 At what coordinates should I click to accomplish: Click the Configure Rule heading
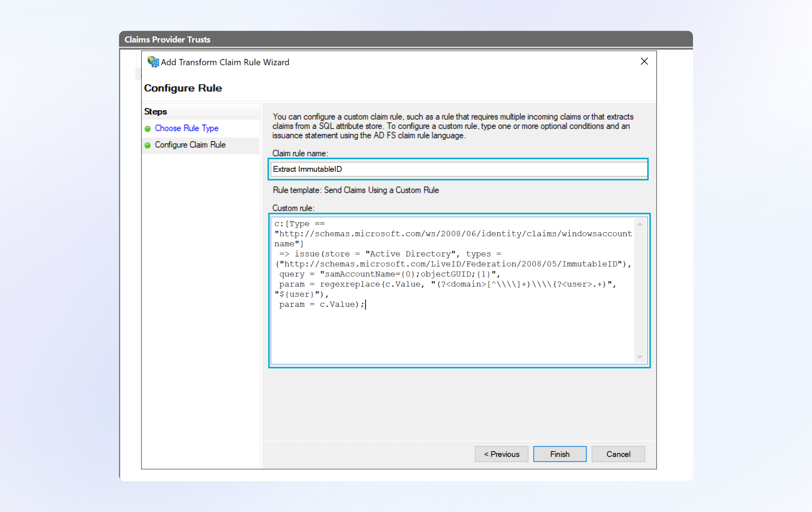point(183,88)
